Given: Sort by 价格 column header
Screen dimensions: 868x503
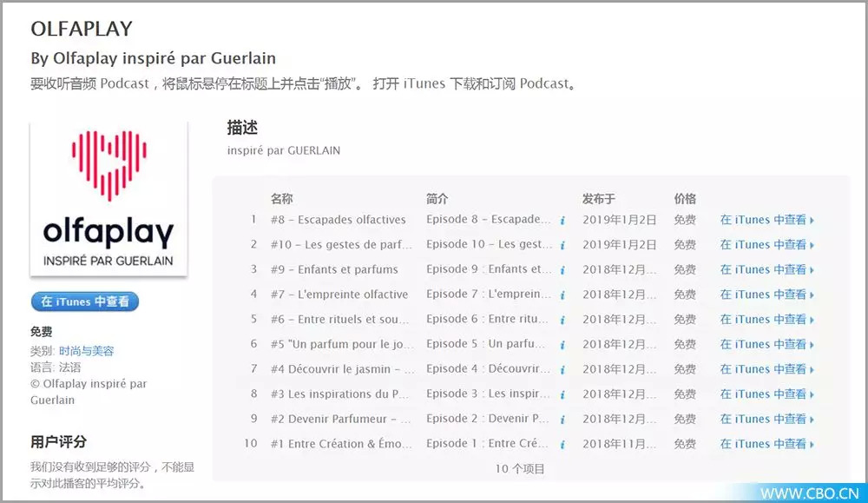Looking at the screenshot, I should click(685, 198).
